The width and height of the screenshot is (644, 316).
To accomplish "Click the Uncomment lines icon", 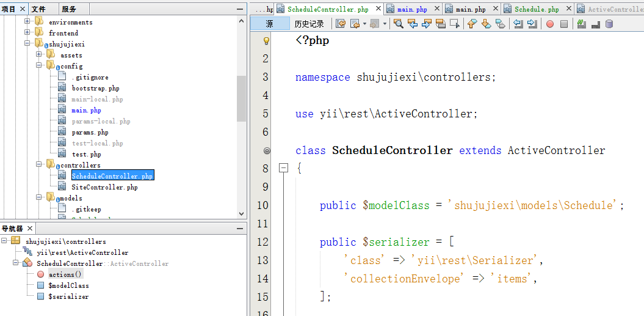I will click(596, 24).
